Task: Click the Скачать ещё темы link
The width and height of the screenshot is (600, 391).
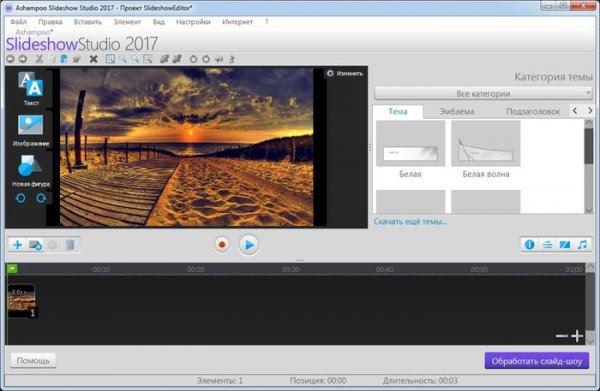Action: 410,222
